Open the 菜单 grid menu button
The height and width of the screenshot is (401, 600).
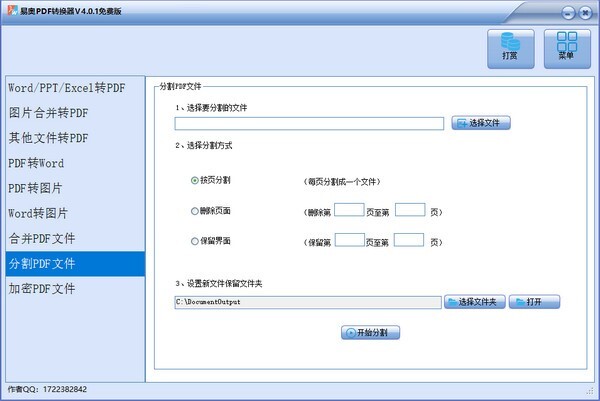click(567, 49)
